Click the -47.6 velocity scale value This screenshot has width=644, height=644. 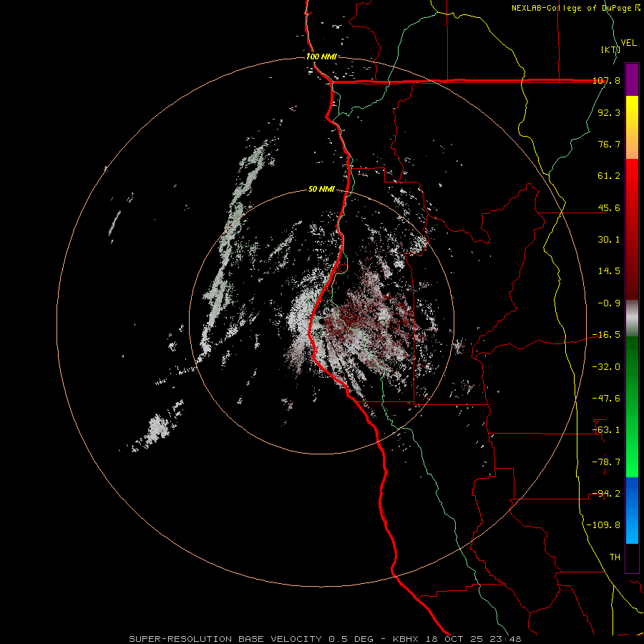click(x=607, y=399)
